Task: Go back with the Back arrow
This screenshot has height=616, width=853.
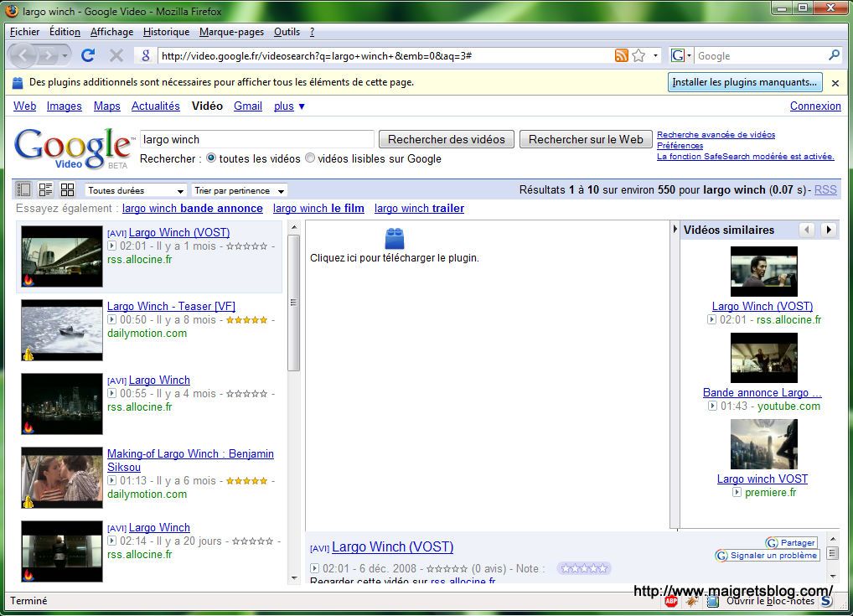Action: [23, 55]
